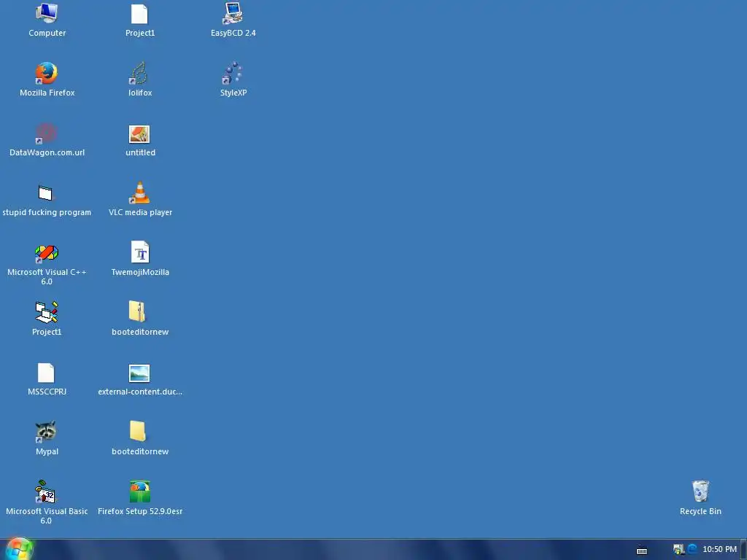This screenshot has width=747, height=560.
Task: Click the user/network tray icon
Action: (678, 549)
